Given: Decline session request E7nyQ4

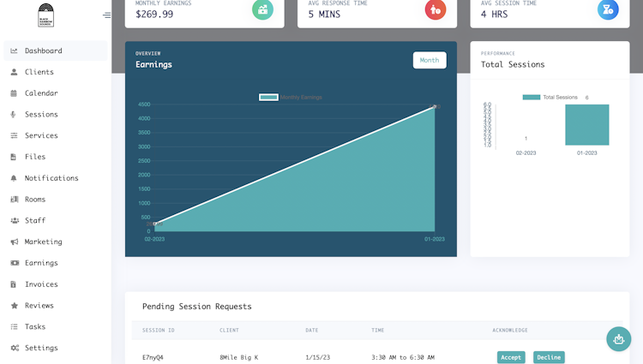Looking at the screenshot, I should click(549, 357).
